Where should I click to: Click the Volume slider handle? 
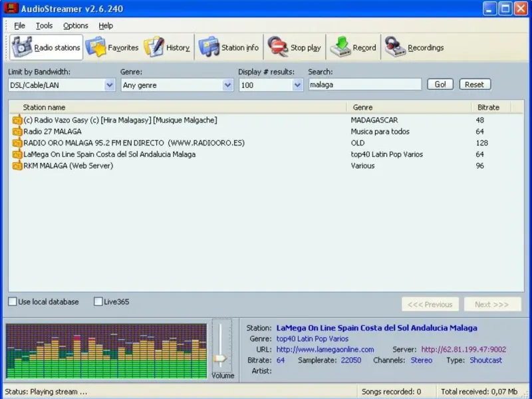pos(221,358)
